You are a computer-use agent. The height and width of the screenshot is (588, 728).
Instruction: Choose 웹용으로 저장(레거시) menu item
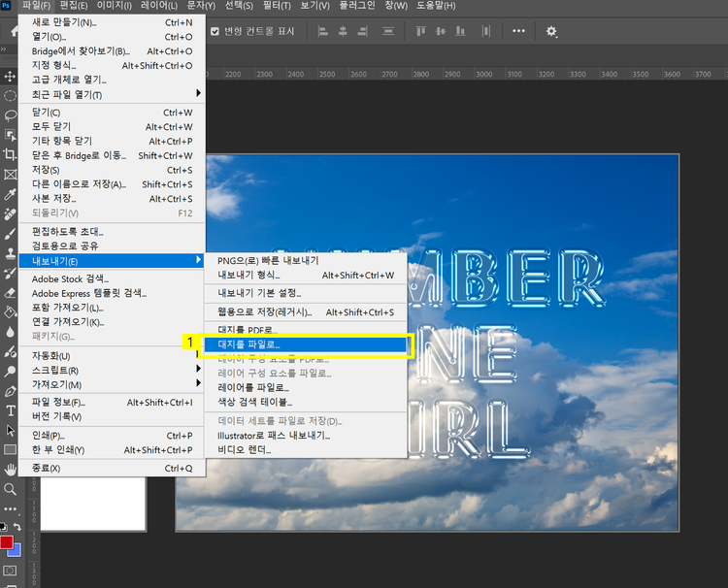pyautogui.click(x=306, y=312)
